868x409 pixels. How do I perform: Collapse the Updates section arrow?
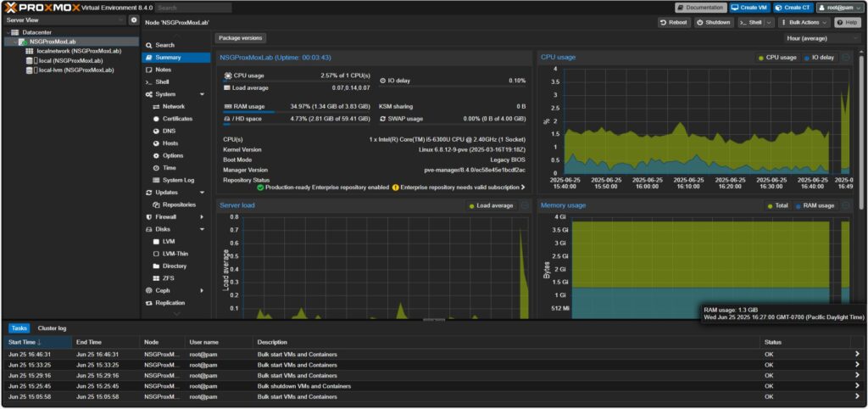[x=202, y=193]
